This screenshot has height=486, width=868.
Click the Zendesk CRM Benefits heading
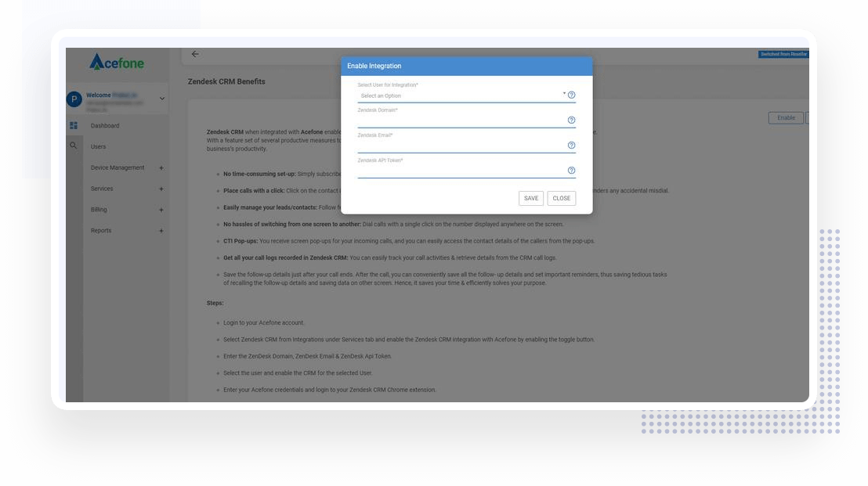pos(226,81)
